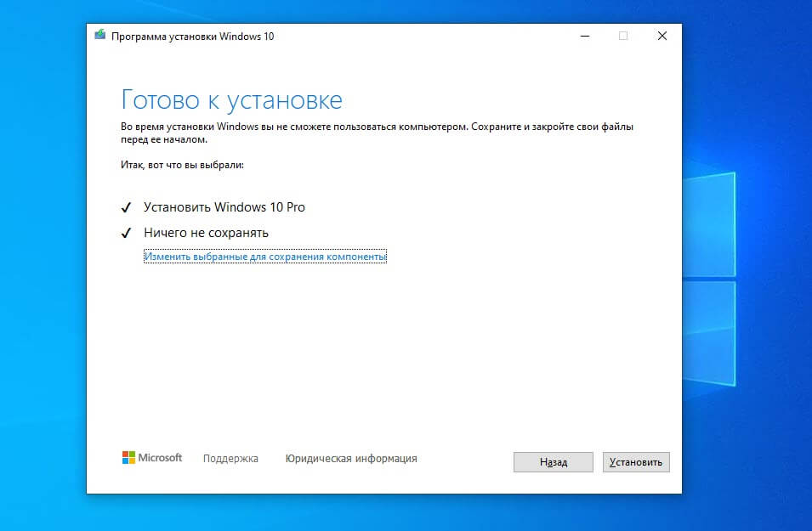Click the Microsoft logo
This screenshot has width=812, height=531.
(152, 457)
